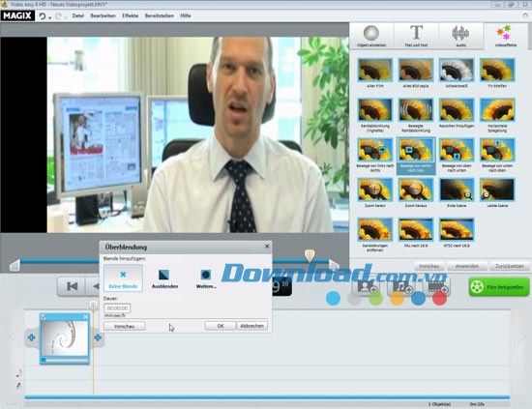Select the Zoom herein effect
532x409 pixels.
375,192
